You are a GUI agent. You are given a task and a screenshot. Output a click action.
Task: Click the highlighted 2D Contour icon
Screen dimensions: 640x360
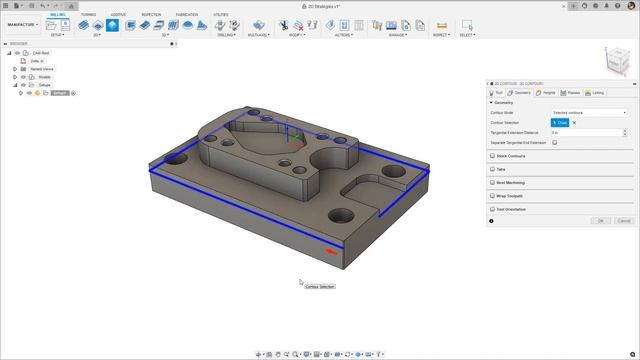click(x=112, y=25)
